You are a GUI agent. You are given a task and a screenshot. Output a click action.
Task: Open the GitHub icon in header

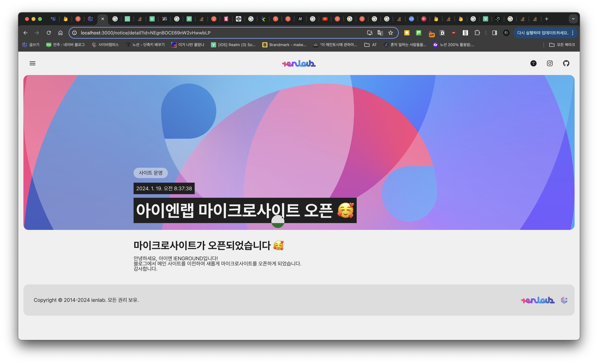566,63
